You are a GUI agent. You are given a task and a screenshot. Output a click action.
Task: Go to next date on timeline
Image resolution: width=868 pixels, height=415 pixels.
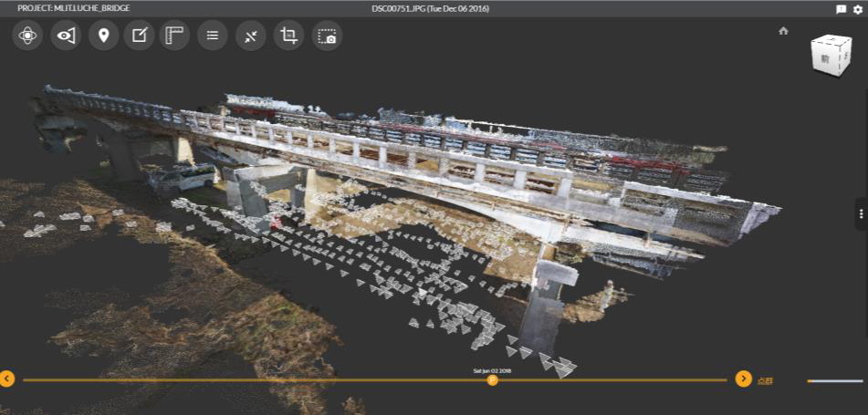click(743, 379)
